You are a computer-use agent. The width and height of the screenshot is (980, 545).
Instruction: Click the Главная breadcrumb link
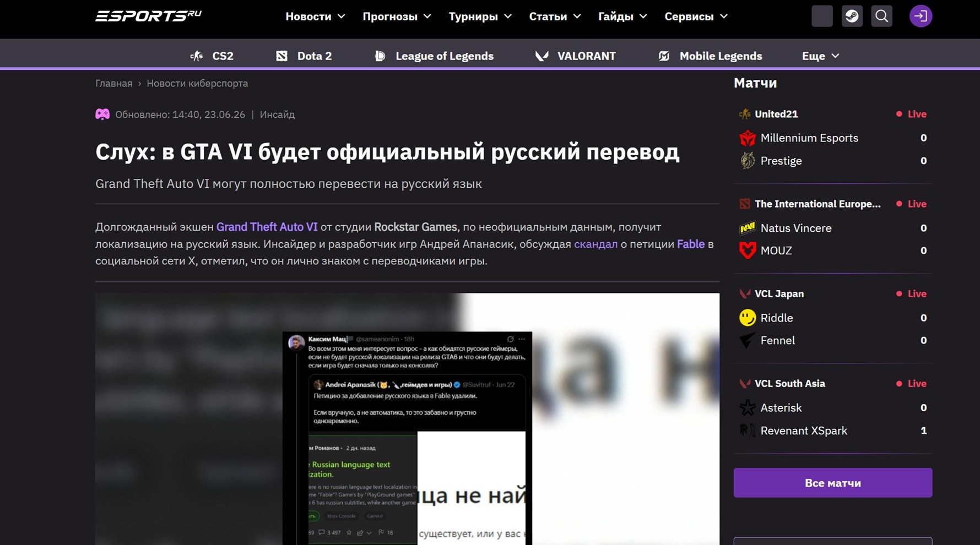114,83
